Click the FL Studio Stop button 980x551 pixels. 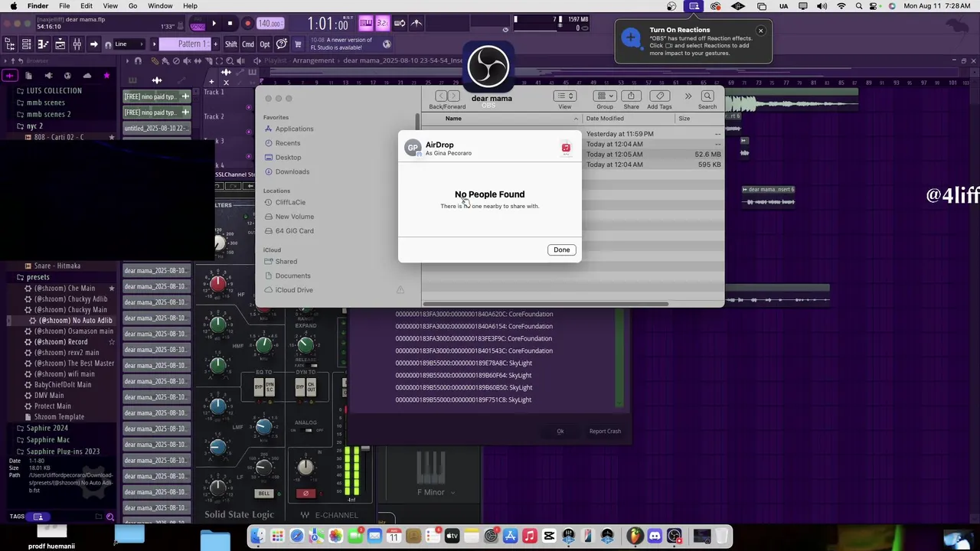[230, 24]
